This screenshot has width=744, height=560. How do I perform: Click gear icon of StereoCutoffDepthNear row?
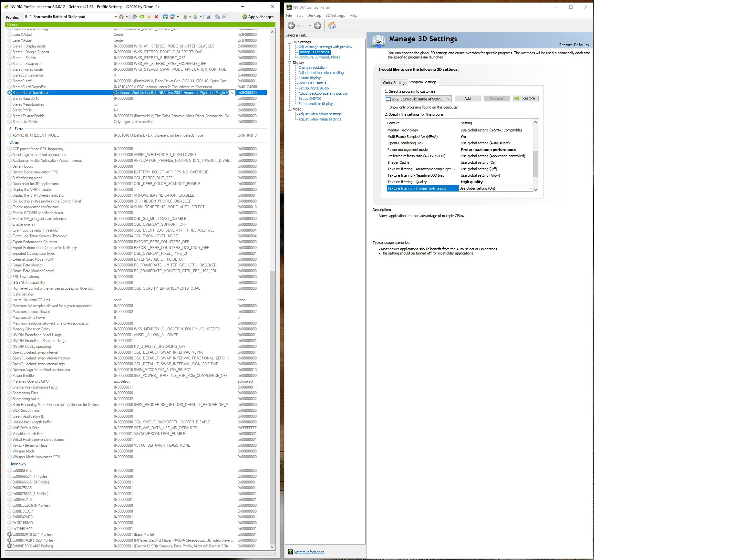9,92
